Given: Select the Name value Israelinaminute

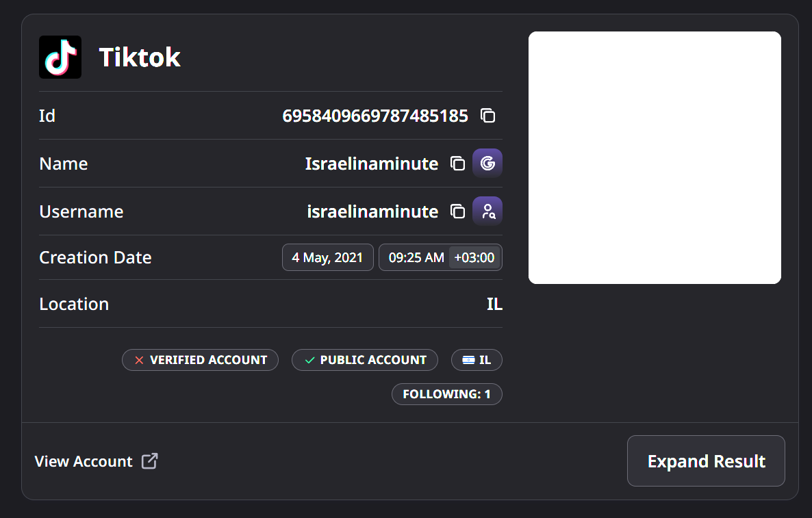Looking at the screenshot, I should [x=372, y=164].
